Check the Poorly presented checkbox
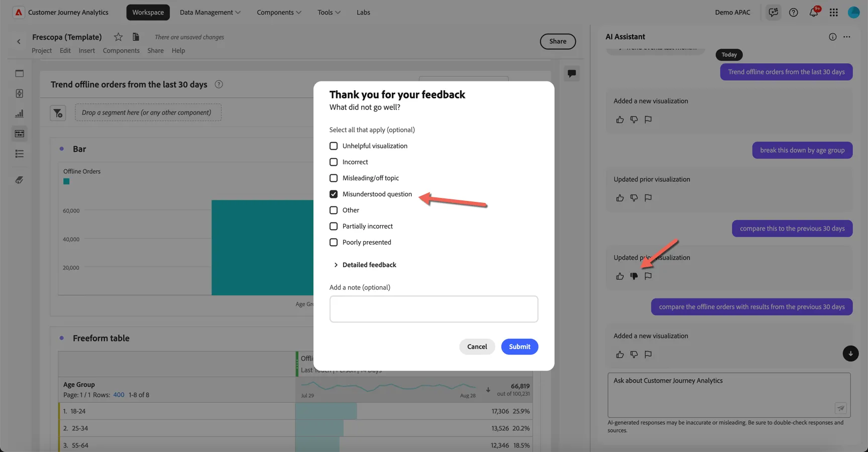The width and height of the screenshot is (868, 452). (334, 242)
